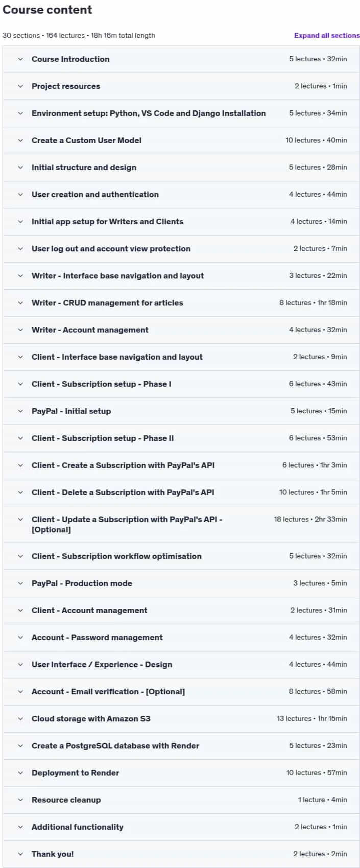Click chevron beside Cloud storage with Amazon S3

[20, 719]
